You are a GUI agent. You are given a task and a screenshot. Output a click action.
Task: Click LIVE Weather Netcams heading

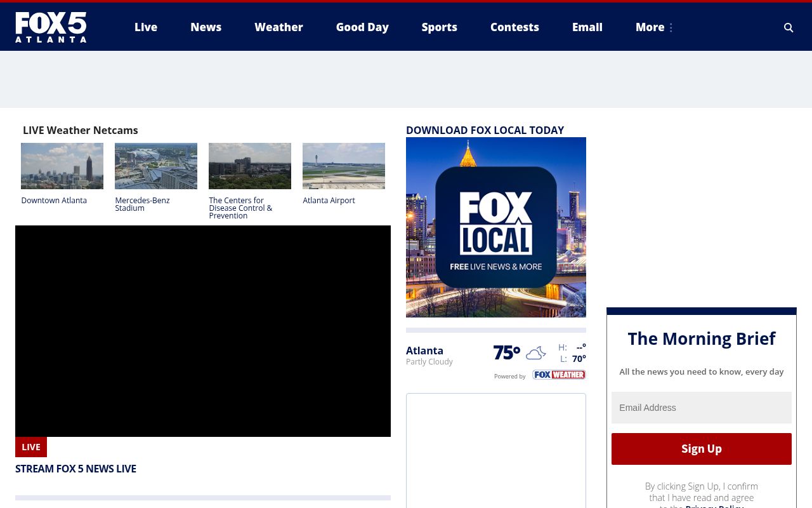tap(81, 130)
